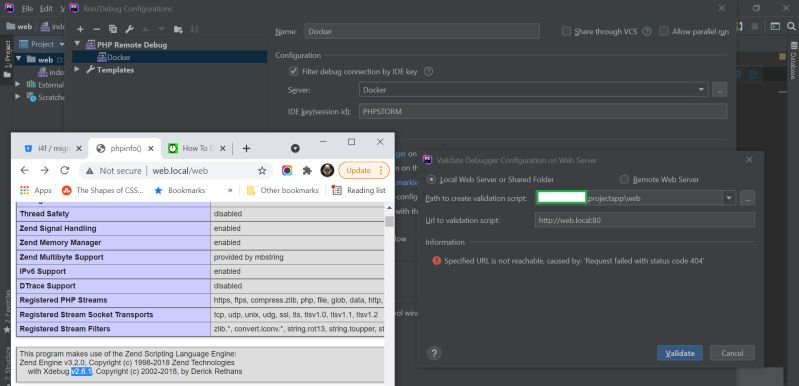Click the configuration Name field

(x=421, y=31)
